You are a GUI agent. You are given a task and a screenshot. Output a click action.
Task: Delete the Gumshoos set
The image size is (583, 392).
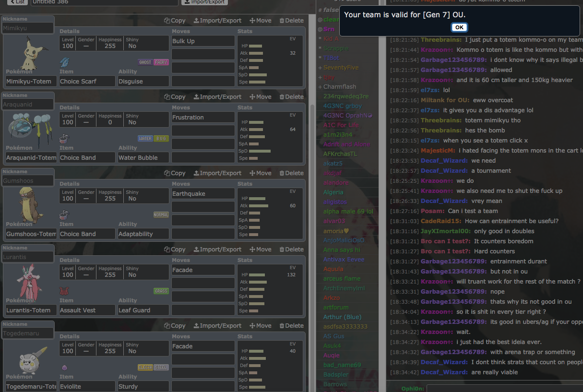[x=291, y=173]
